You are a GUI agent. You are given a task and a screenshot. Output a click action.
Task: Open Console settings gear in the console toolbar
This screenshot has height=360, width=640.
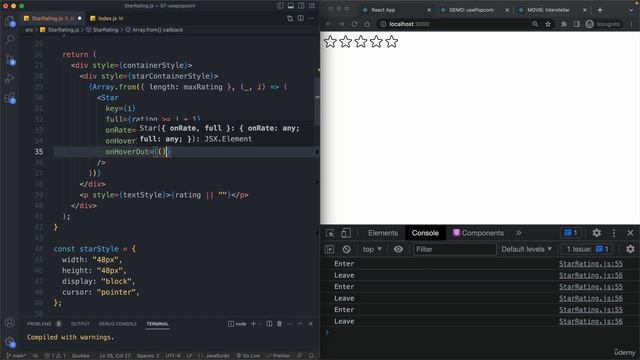pos(630,249)
